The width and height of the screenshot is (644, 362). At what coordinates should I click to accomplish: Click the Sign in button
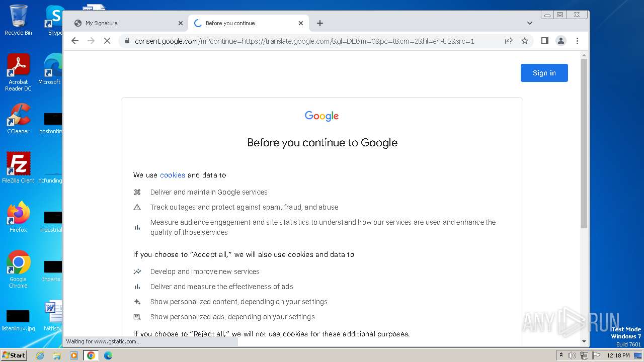coord(544,73)
